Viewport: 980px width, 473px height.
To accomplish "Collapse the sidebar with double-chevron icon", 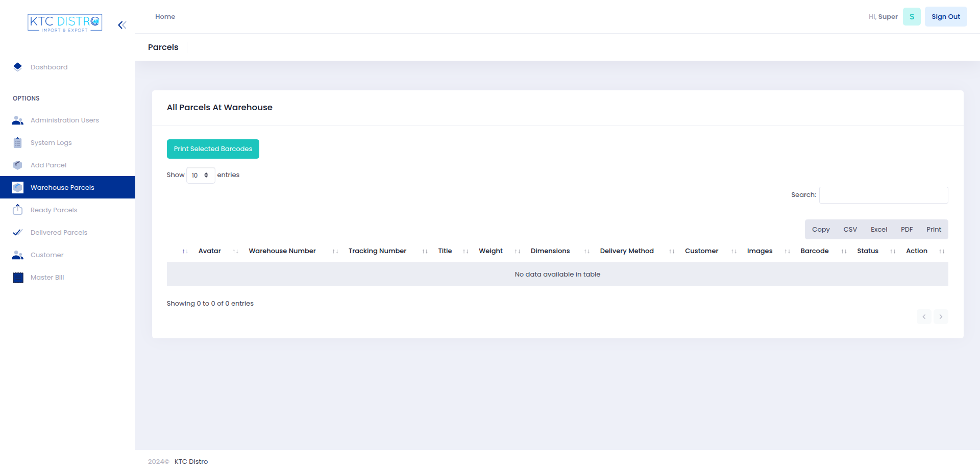I will tap(122, 25).
